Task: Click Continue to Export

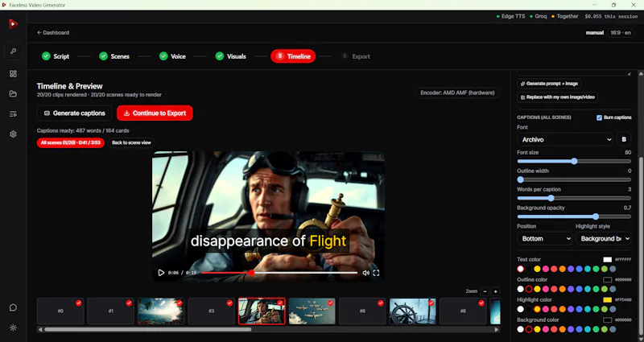Action: tap(155, 113)
